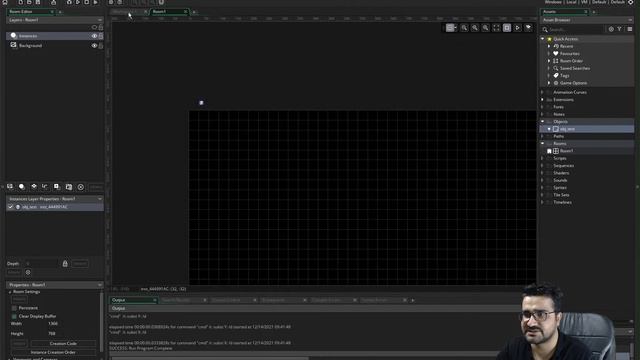Viewport: 640px width, 360px height.
Task: Click Inherit button under Room Settings
Action: point(19,299)
